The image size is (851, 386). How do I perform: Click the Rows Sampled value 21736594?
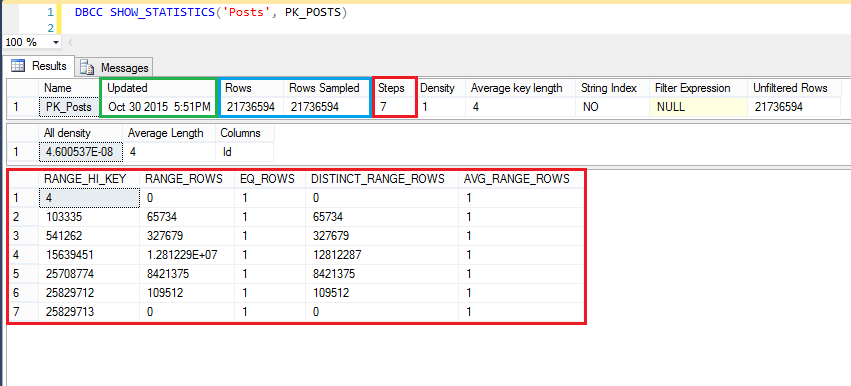pyautogui.click(x=327, y=107)
